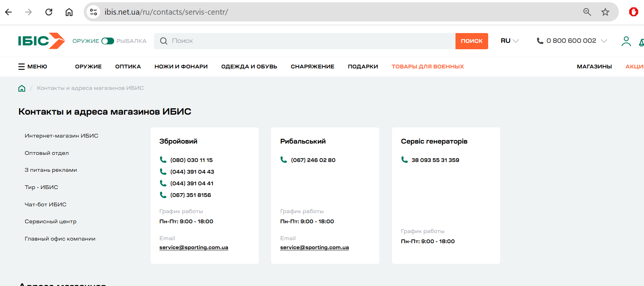Go forward in browser history
Screen dimensions: 644x286
pos(29,12)
